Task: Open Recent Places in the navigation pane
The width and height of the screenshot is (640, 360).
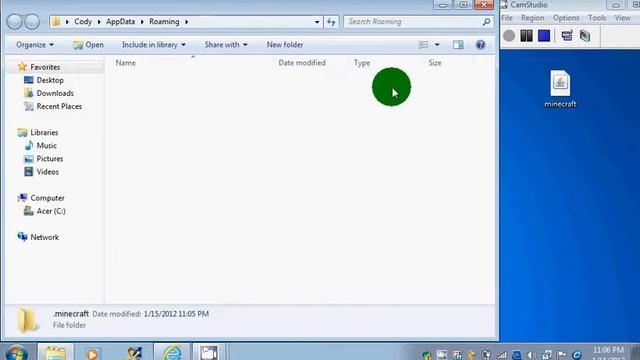Action: tap(59, 106)
